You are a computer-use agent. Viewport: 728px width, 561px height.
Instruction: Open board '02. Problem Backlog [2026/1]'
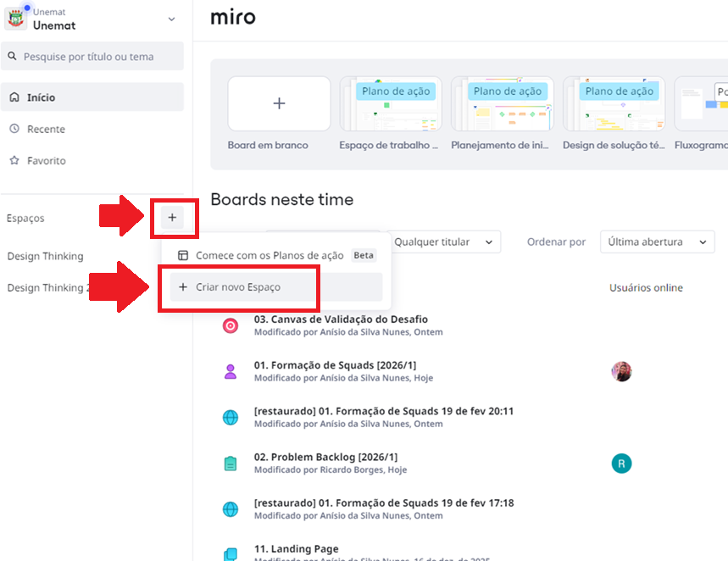pyautogui.click(x=325, y=457)
